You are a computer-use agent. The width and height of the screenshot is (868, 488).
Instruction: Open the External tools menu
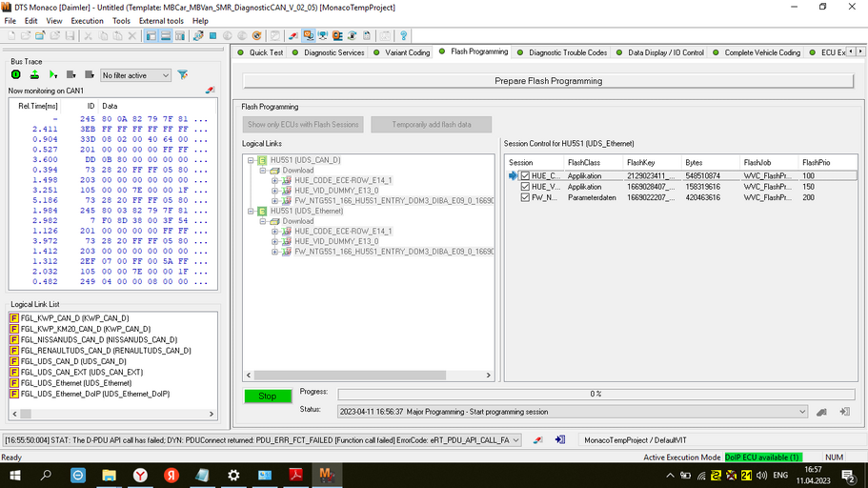[x=161, y=21]
